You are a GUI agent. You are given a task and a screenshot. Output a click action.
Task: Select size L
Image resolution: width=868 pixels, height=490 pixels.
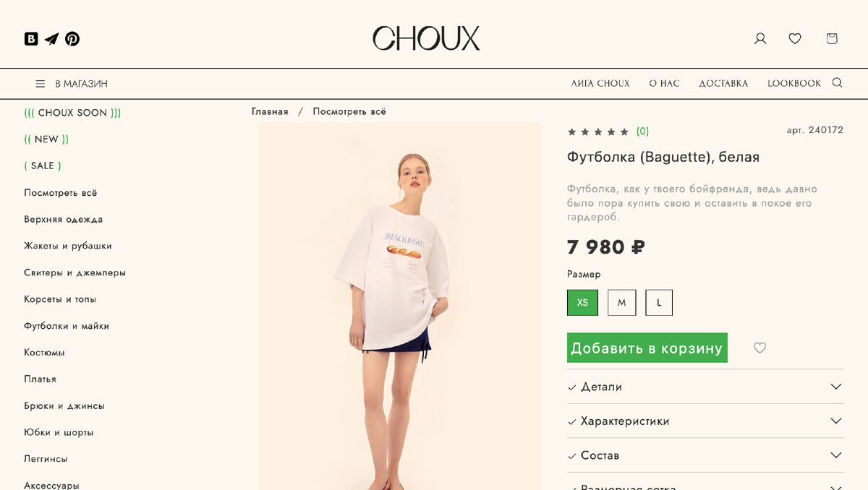point(659,303)
